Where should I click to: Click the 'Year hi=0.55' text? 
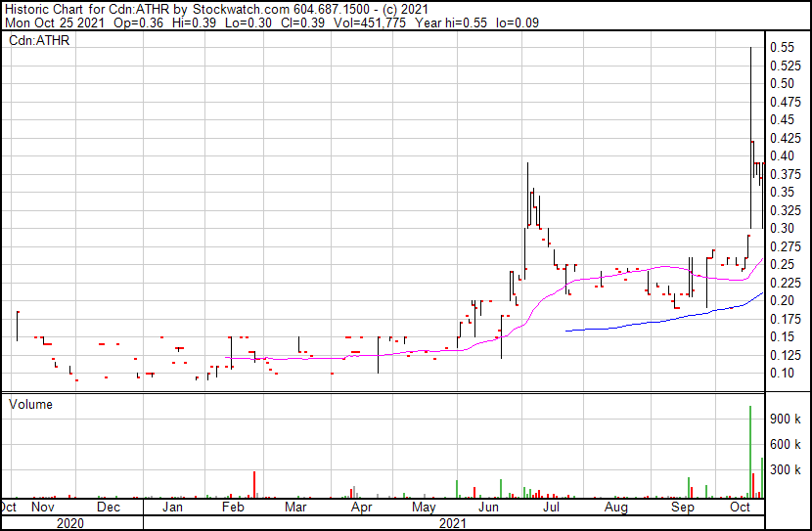[451, 22]
